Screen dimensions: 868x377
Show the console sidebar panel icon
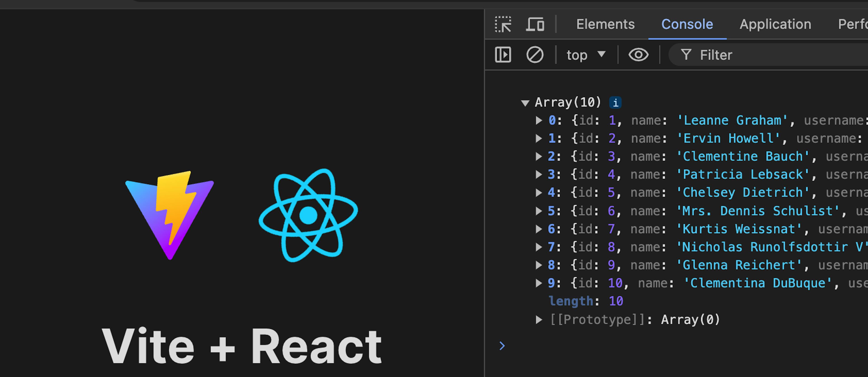point(503,55)
